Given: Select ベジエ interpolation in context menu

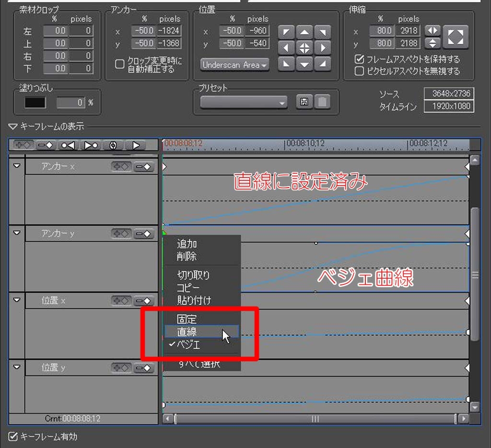Looking at the screenshot, I should [x=202, y=344].
